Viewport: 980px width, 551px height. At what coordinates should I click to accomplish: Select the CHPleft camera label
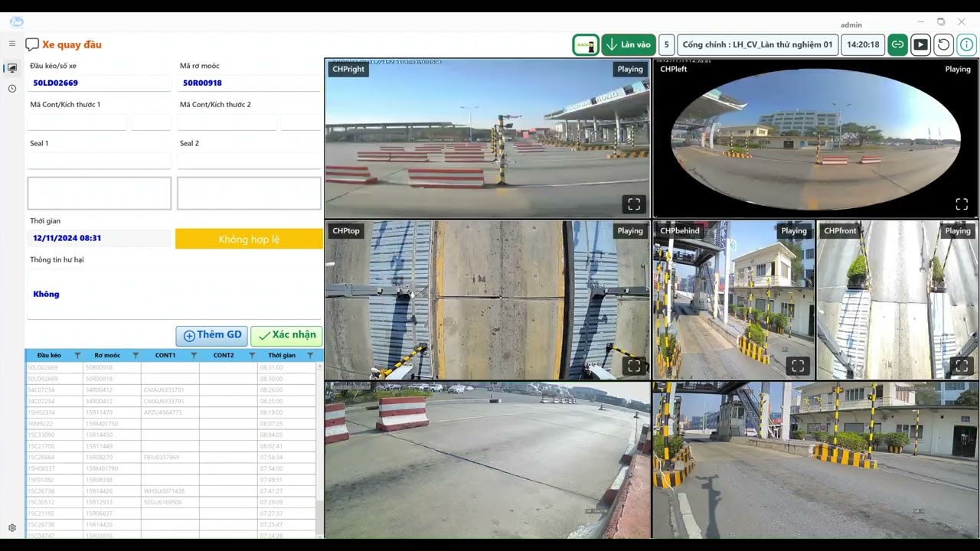(674, 69)
